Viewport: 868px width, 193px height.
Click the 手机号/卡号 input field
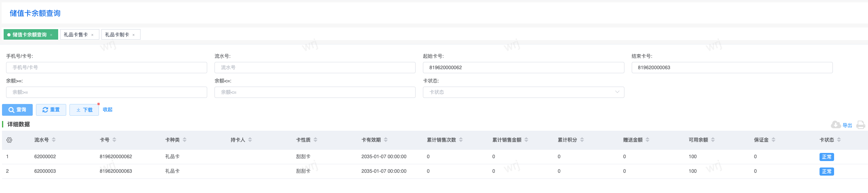coord(106,68)
